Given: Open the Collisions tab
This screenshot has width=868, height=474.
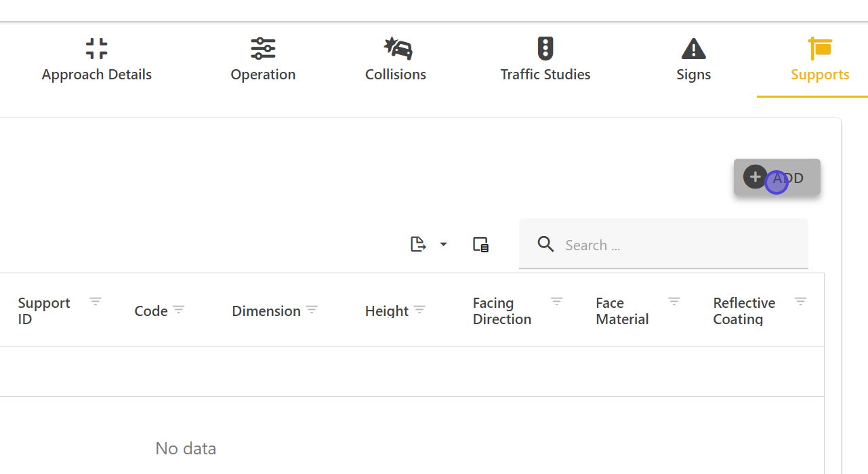Looking at the screenshot, I should coord(396,60).
